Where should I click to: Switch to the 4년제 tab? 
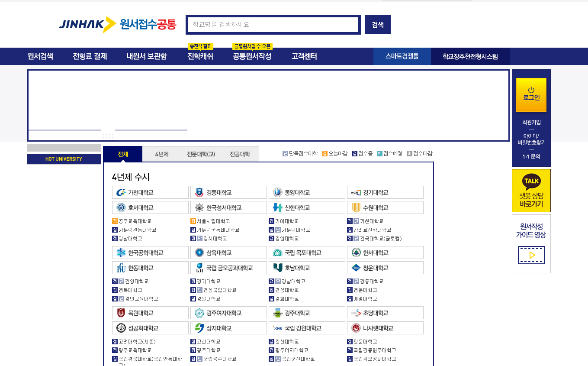[x=161, y=154]
